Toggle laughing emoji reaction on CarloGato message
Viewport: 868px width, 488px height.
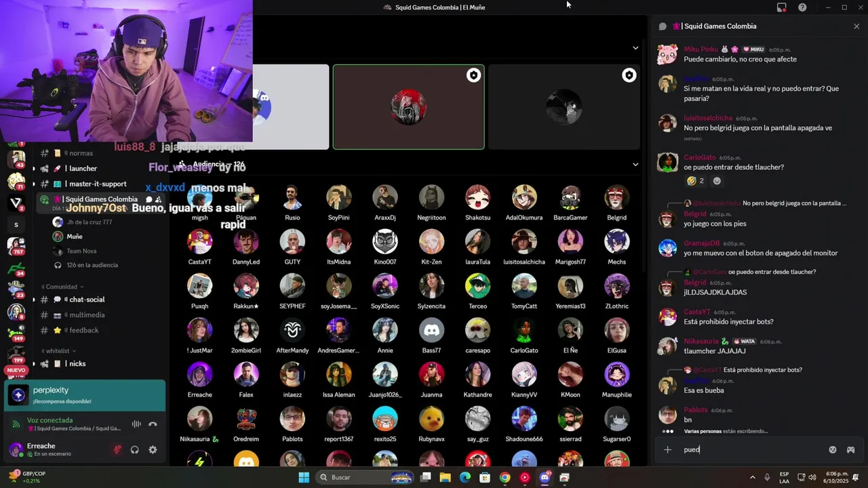696,181
